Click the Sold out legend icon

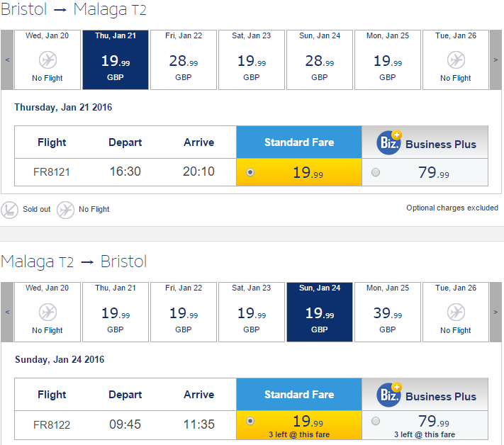pos(9,210)
